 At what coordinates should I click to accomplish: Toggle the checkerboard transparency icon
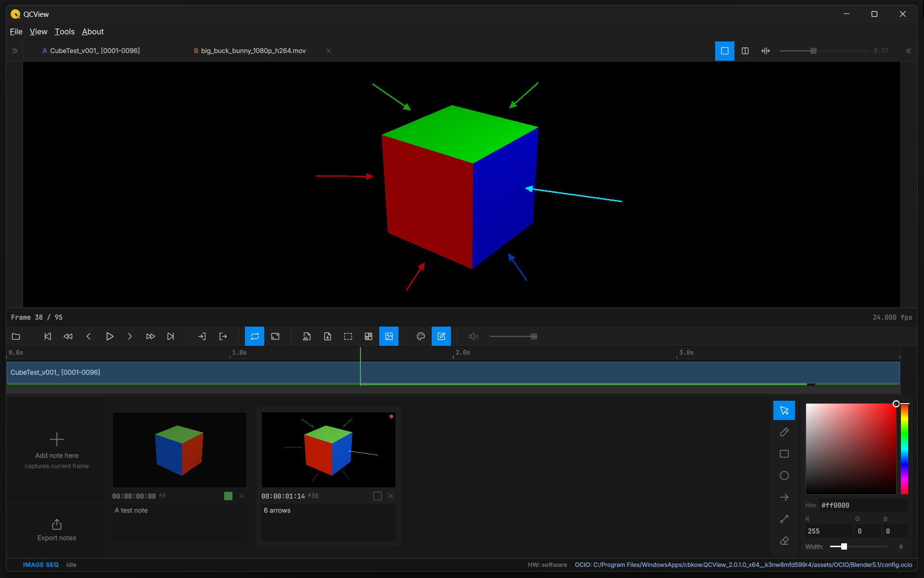point(368,336)
